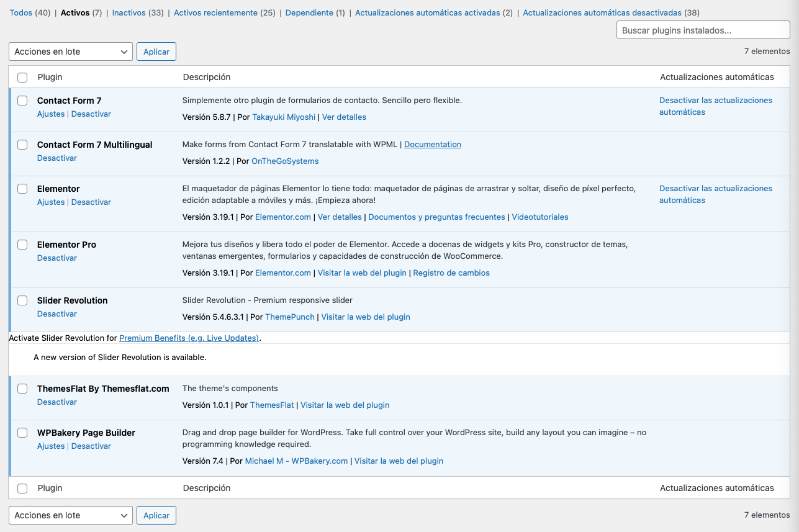Viewport: 799px width, 532px height.
Task: Open the bottom Acciones en lote dropdown
Action: click(x=71, y=515)
